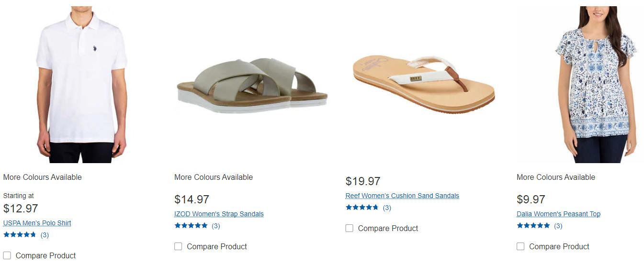Enable Compare Product for Reef Sand Sandals
Image resolution: width=644 pixels, height=265 pixels.
[350, 228]
